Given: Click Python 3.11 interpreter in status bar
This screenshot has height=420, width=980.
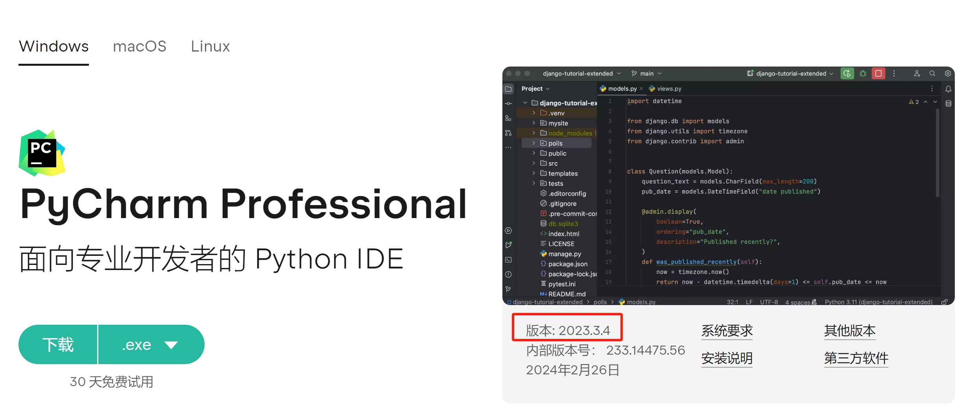Looking at the screenshot, I should 878,302.
